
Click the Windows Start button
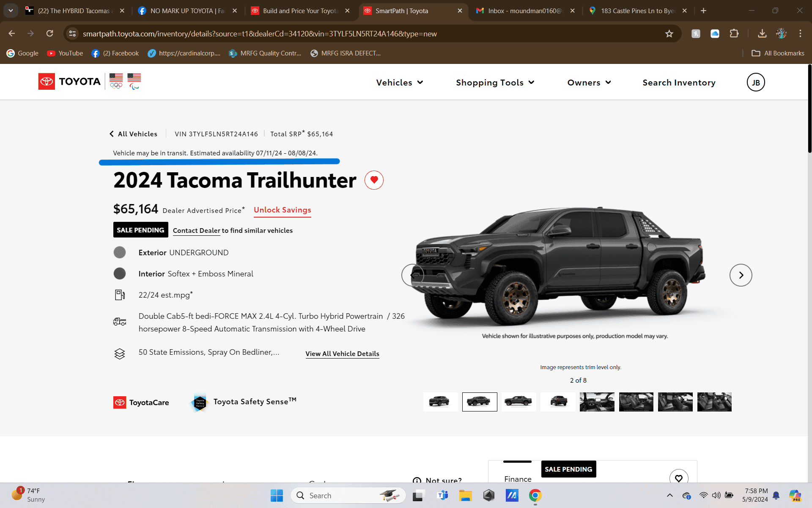(x=277, y=496)
